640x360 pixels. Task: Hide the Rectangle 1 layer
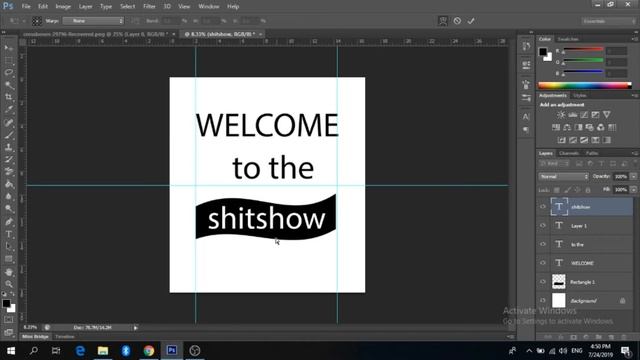tap(543, 282)
